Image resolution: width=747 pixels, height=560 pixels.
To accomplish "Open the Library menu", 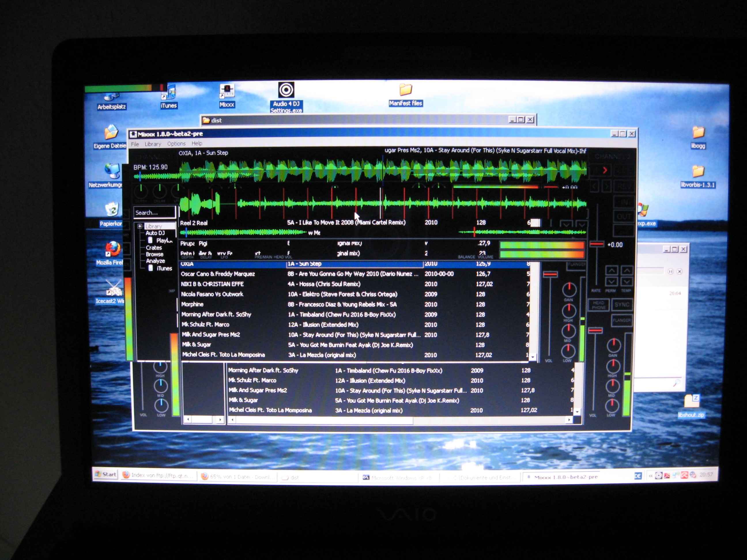I will click(153, 144).
